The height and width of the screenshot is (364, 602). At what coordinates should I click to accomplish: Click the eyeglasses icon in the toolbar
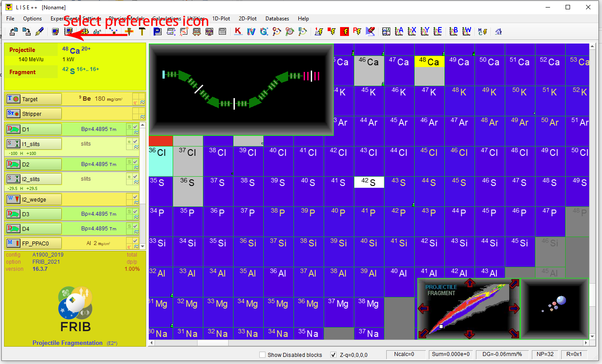coord(97,32)
